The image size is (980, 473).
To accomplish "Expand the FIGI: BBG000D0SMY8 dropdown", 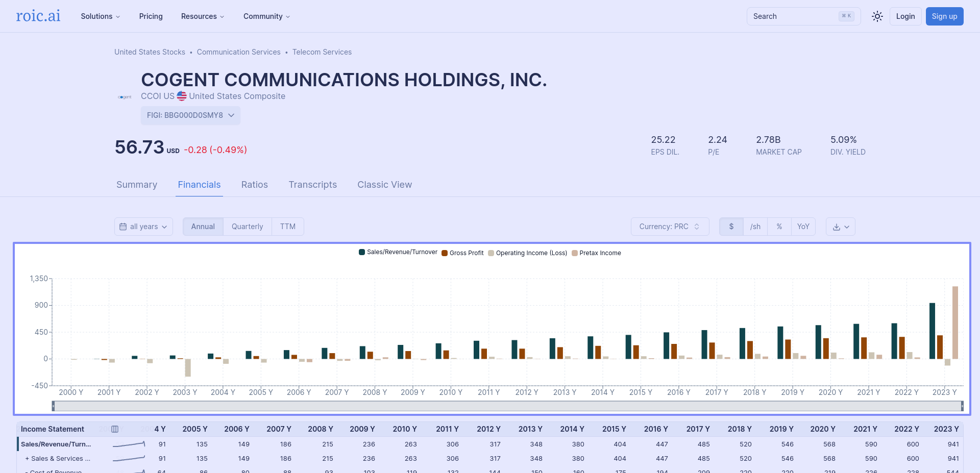I will coord(190,115).
